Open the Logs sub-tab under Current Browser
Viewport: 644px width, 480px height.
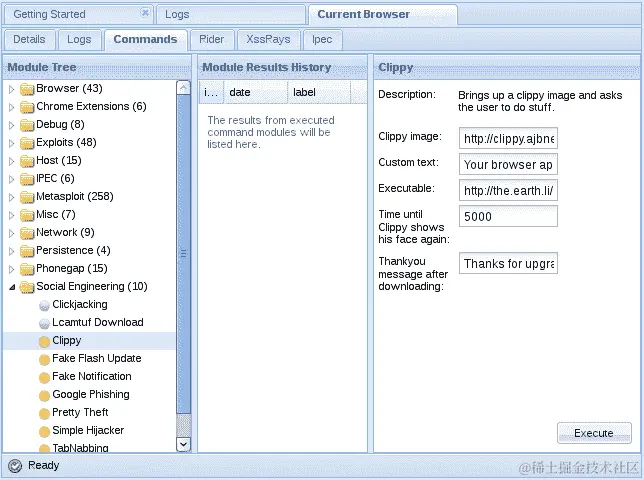point(79,40)
